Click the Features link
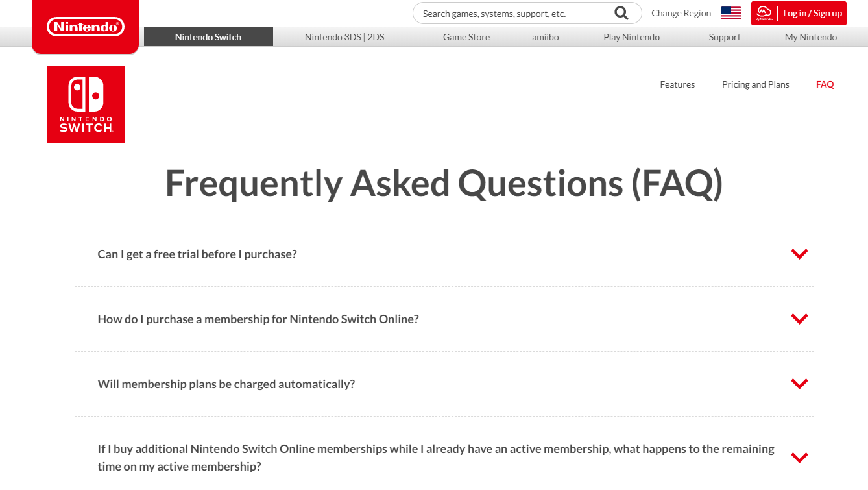The image size is (868, 490). point(677,84)
